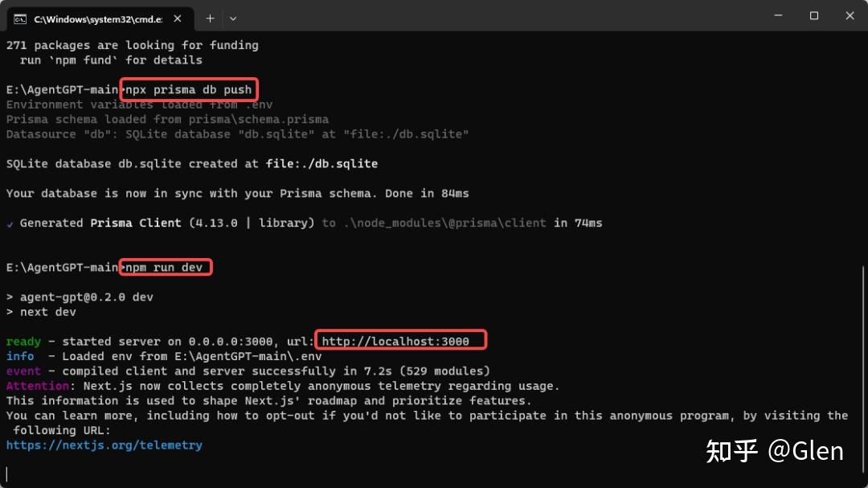
Task: Click the Generated Prisma Client checkmark
Action: 10,223
